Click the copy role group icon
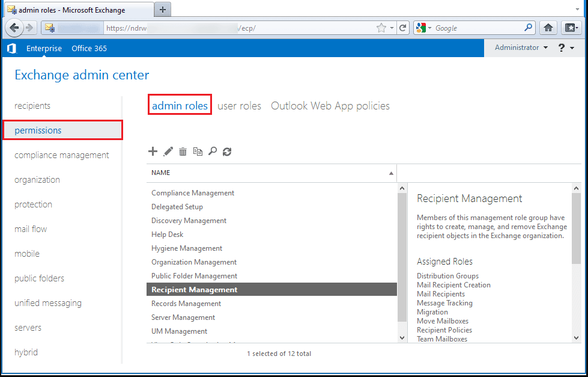Image resolution: width=588 pixels, height=377 pixels. (x=198, y=152)
